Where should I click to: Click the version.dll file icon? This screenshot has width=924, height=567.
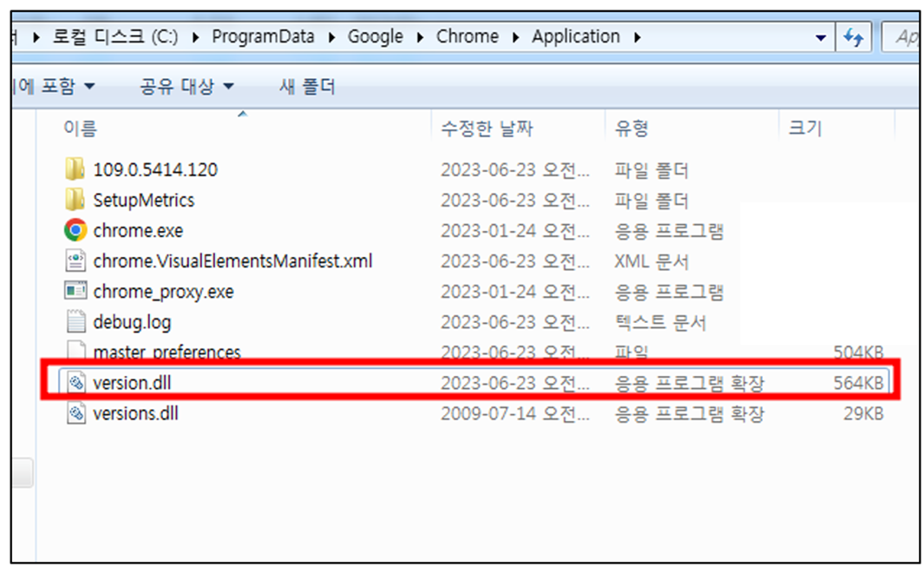click(x=75, y=383)
